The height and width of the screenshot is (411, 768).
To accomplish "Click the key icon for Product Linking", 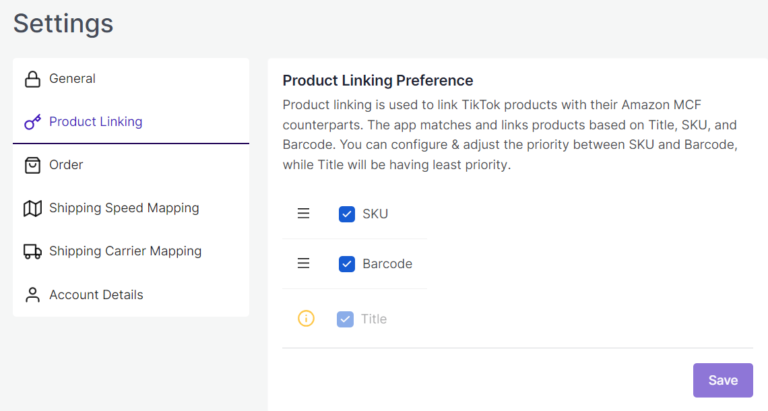I will [x=32, y=122].
